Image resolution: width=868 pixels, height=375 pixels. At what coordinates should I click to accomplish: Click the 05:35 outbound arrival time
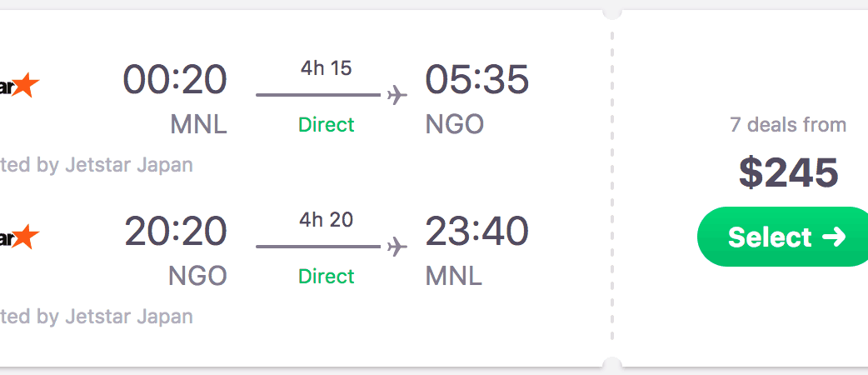(476, 80)
